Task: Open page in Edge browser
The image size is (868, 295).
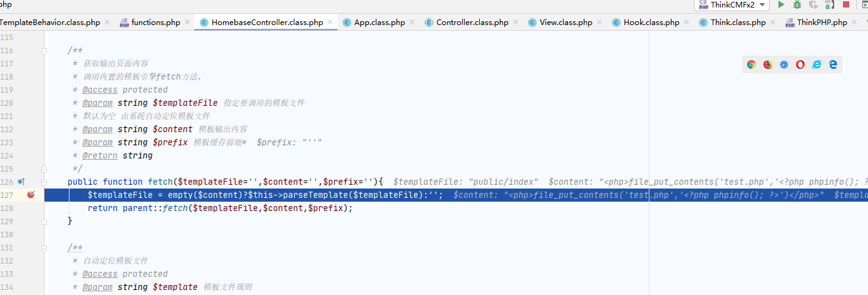Action: [833, 64]
